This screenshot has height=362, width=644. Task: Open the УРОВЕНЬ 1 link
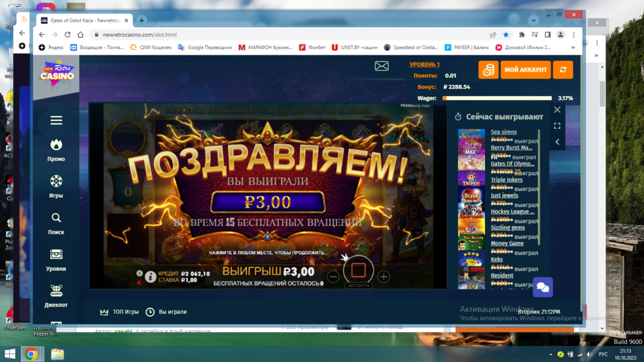coord(424,64)
